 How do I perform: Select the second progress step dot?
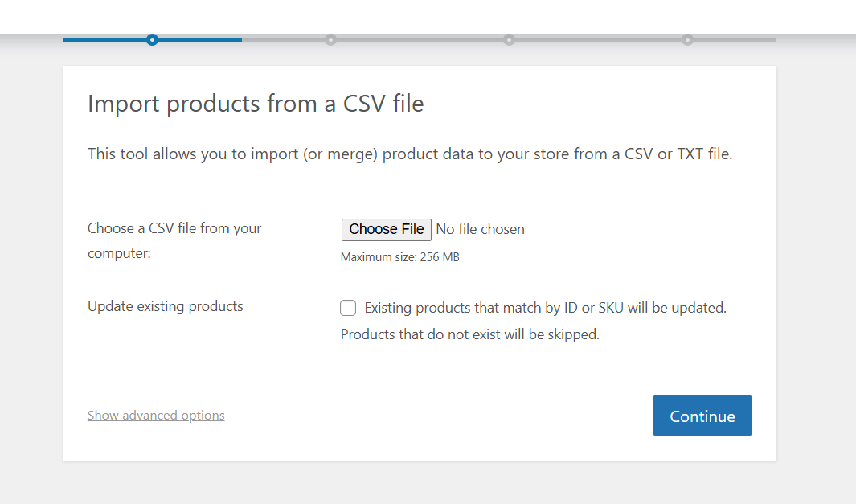(x=330, y=39)
